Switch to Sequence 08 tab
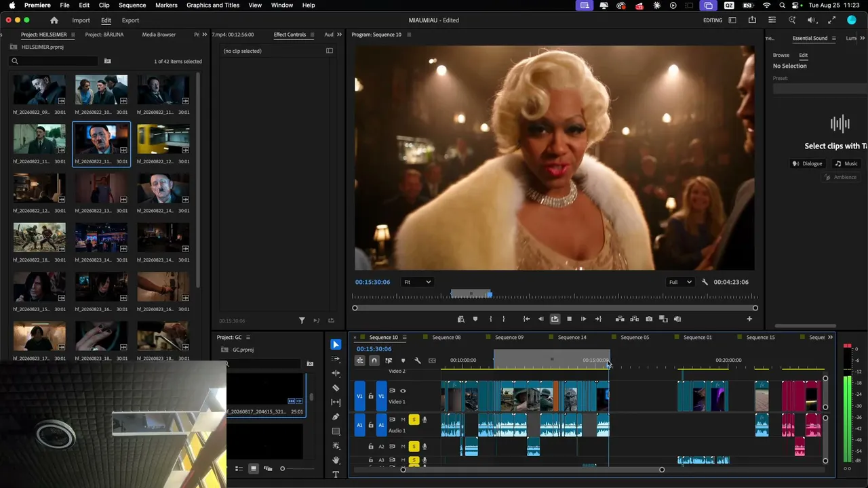The width and height of the screenshot is (868, 488). pyautogui.click(x=446, y=338)
